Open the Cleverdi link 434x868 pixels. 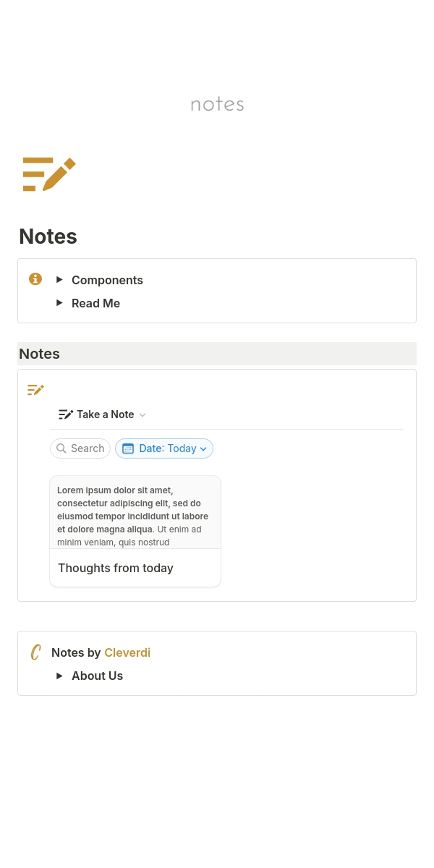point(127,652)
